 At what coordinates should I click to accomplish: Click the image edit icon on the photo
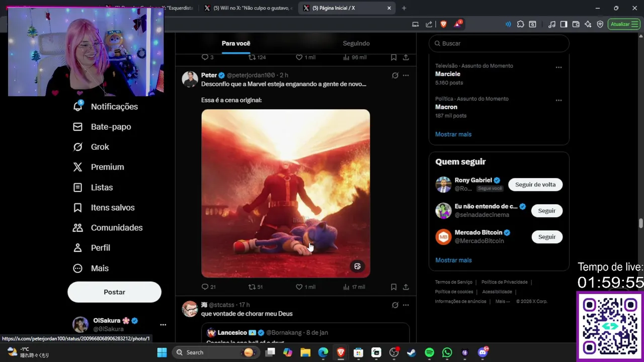[x=357, y=266]
